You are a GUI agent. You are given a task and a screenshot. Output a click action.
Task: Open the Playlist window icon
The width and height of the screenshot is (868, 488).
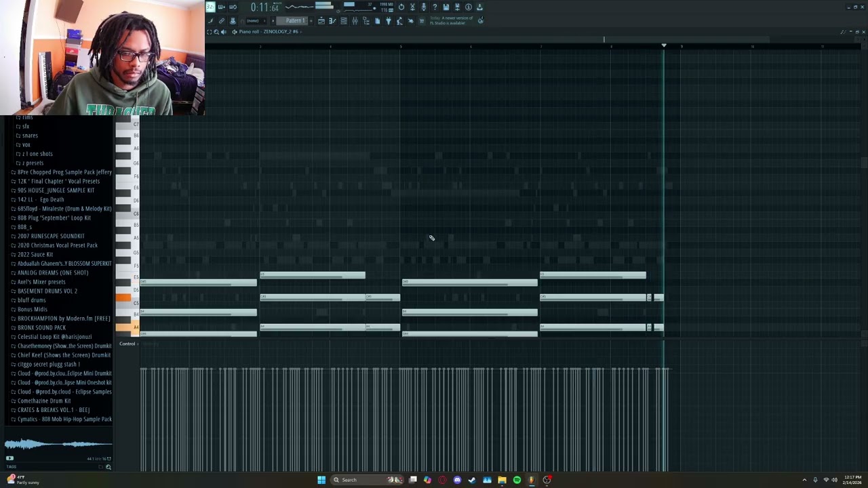click(321, 21)
